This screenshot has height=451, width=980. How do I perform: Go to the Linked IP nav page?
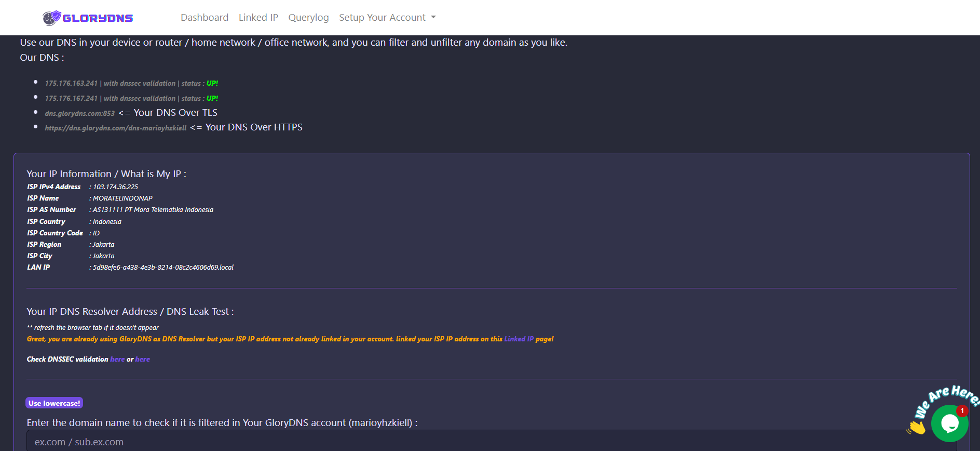258,18
